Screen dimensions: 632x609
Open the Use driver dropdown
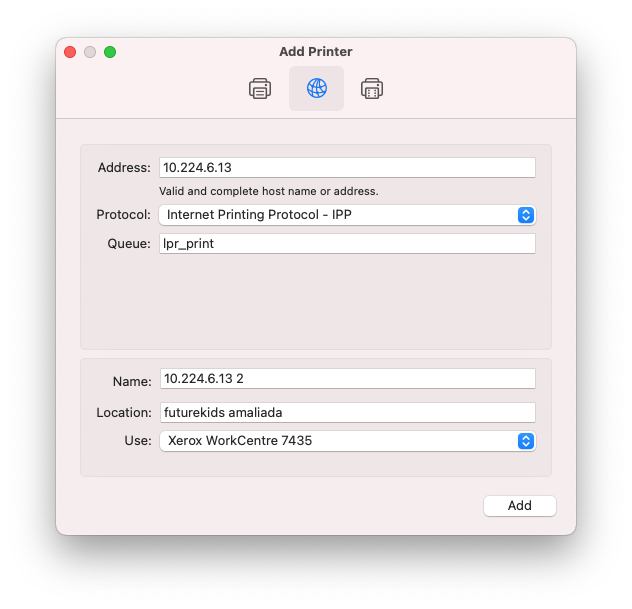coord(347,441)
